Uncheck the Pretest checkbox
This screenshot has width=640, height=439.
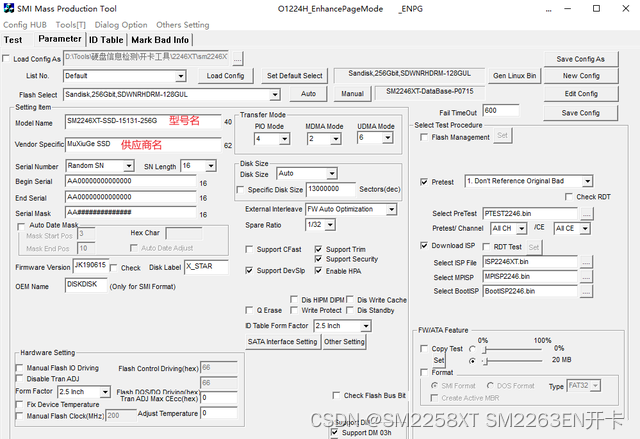(424, 182)
